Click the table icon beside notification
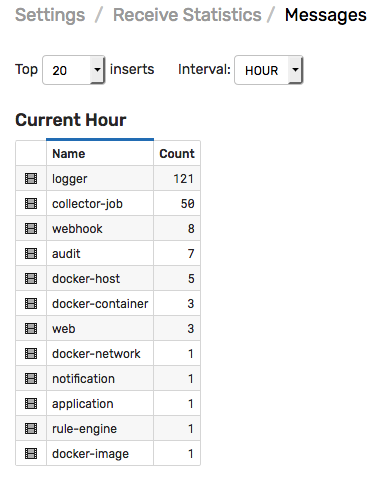The width and height of the screenshot is (377, 482). tap(31, 379)
